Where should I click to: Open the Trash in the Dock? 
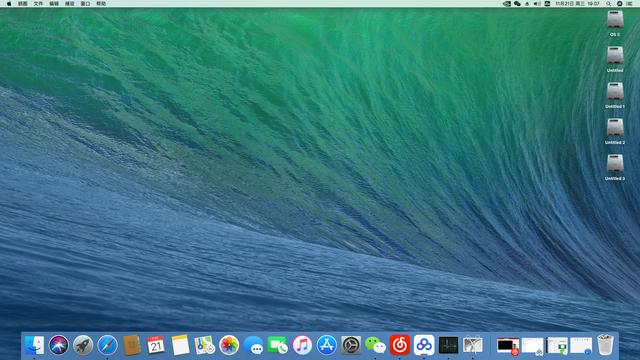605,345
